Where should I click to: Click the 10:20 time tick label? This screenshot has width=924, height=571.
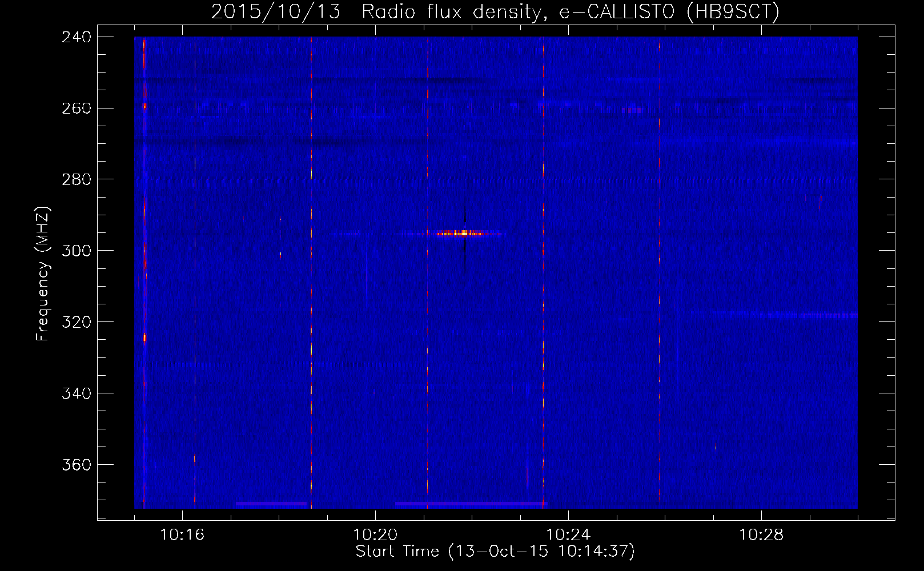(375, 535)
